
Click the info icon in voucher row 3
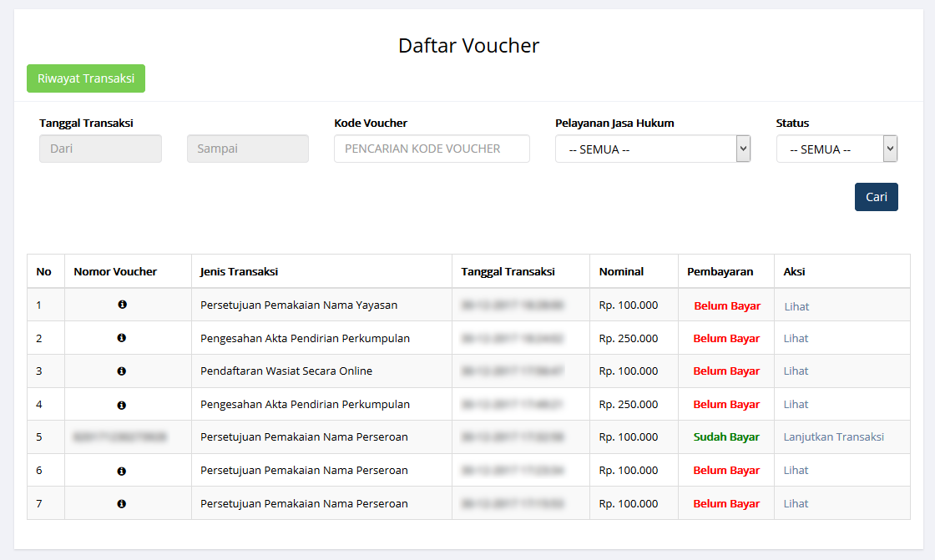pos(122,371)
